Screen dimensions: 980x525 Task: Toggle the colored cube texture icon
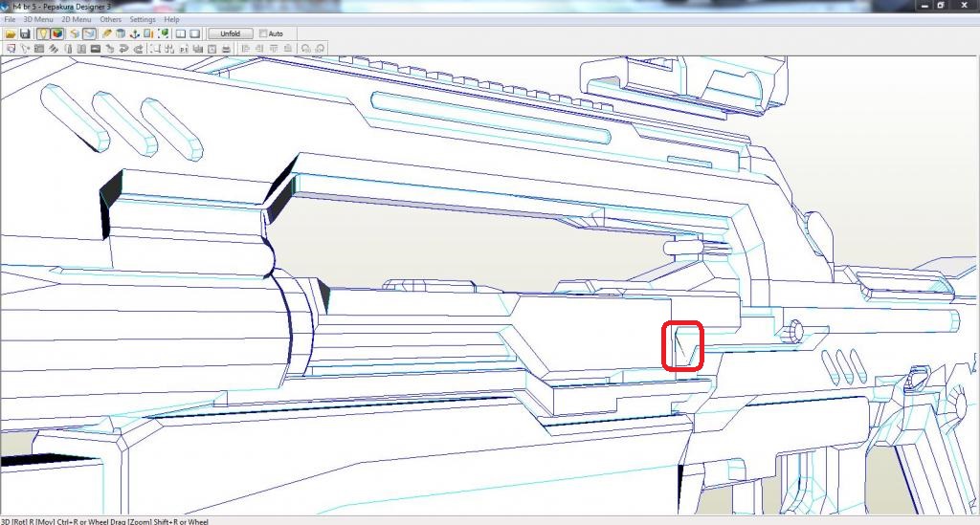coord(56,33)
